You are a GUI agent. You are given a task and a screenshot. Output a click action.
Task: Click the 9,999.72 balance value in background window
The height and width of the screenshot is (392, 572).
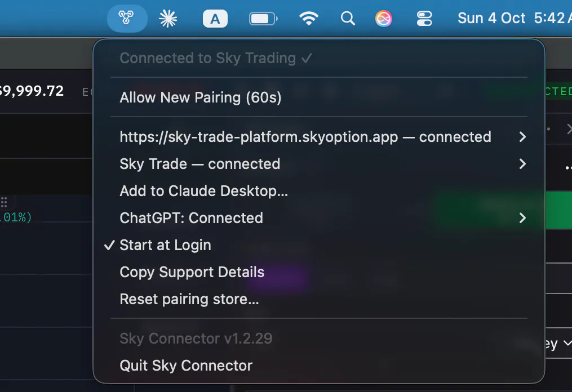tap(32, 91)
